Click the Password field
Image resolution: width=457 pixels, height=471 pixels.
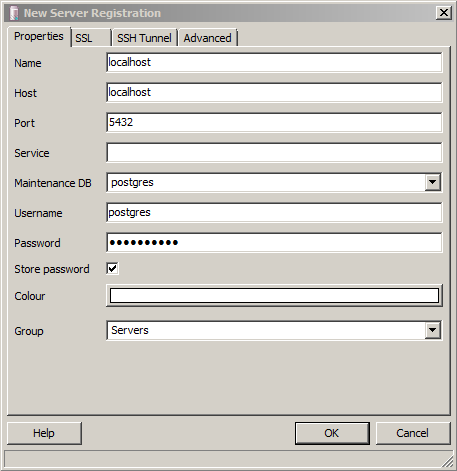coord(274,242)
